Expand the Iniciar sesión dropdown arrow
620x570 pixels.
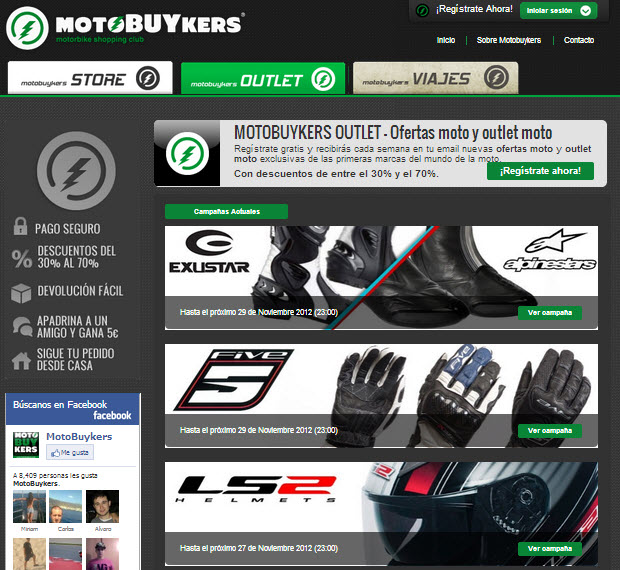pyautogui.click(x=586, y=11)
